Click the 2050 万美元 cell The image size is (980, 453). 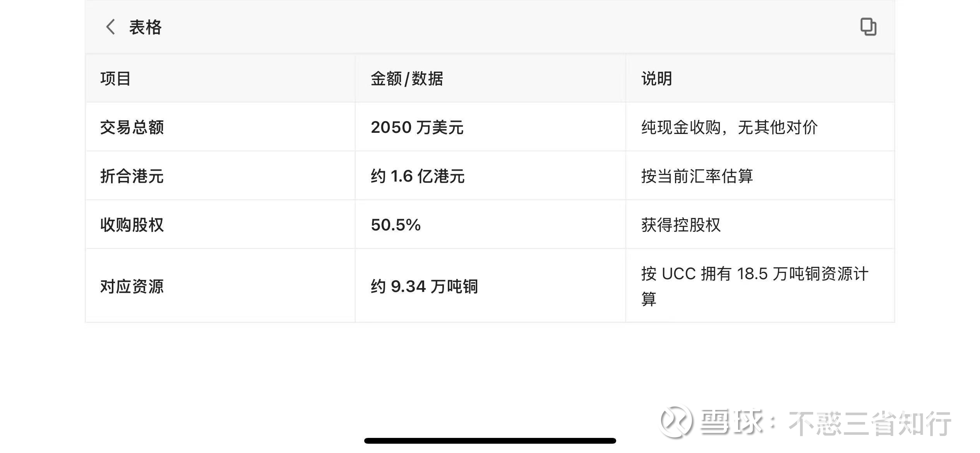[x=417, y=127]
